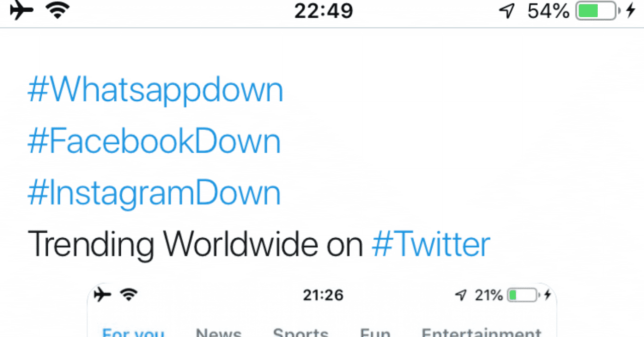Tap the airplane mode icon in top status bar
Screen dimensions: 644x337
click(21, 11)
